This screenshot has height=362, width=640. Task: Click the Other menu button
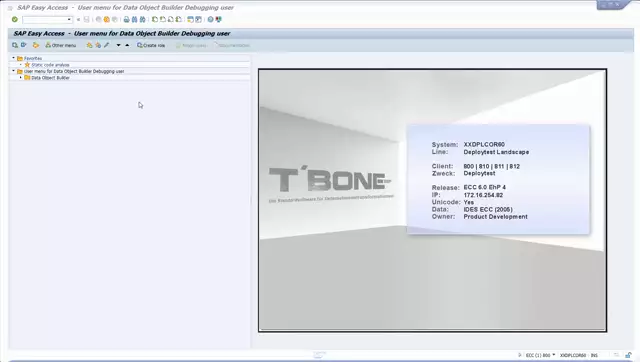click(x=61, y=45)
